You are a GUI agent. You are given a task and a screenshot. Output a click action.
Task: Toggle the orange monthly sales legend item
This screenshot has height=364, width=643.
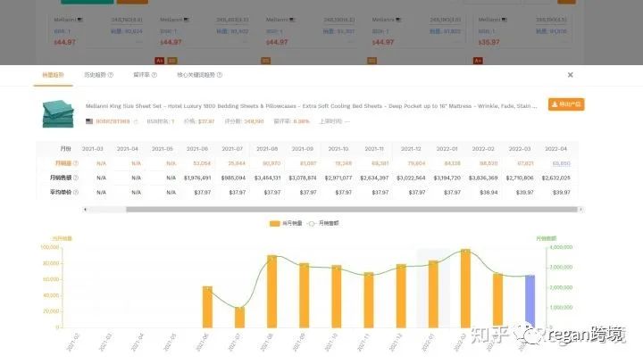pos(286,223)
